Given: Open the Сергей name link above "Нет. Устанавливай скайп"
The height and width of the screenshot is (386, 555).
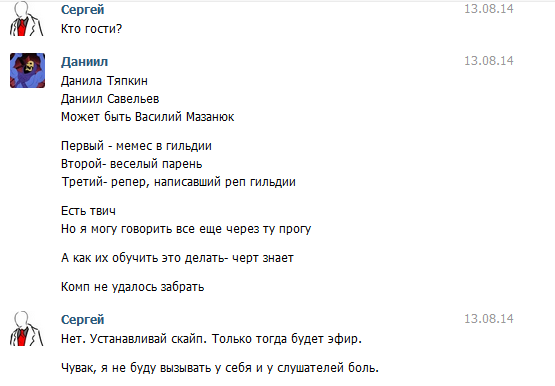Looking at the screenshot, I should [82, 319].
